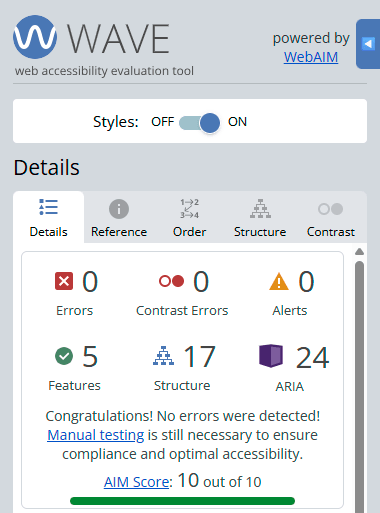Open the Manual testing link
Image resolution: width=380 pixels, height=513 pixels.
click(x=96, y=435)
